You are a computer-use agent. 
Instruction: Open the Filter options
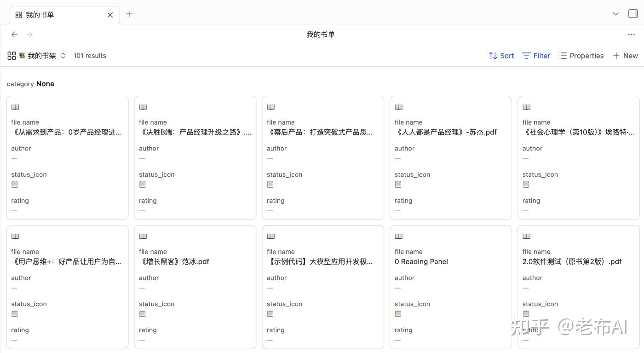tap(536, 56)
